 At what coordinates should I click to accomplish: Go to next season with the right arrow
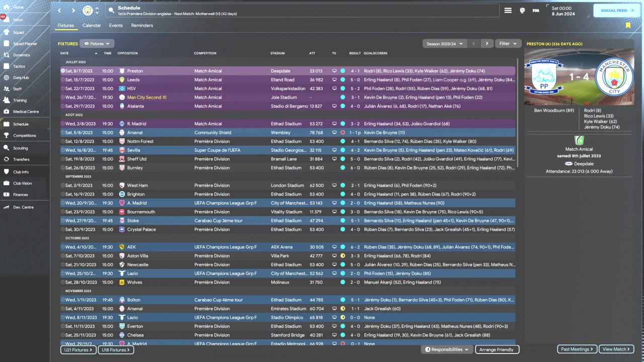point(487,44)
